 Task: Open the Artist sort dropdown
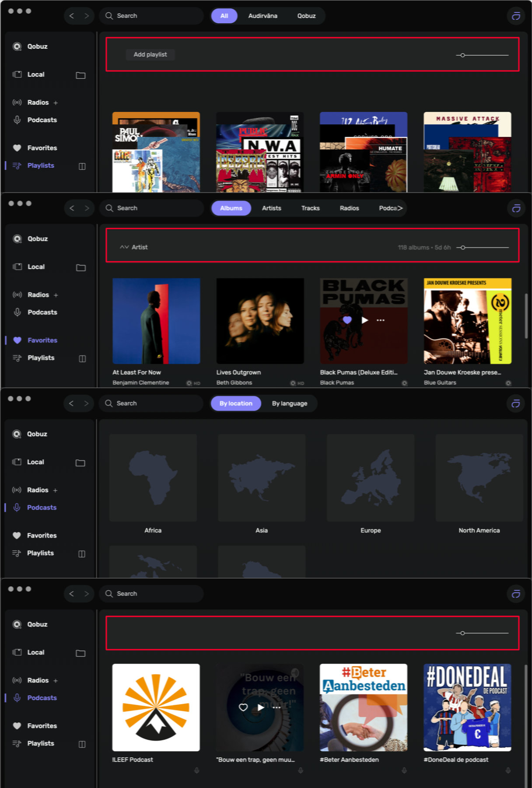(140, 247)
